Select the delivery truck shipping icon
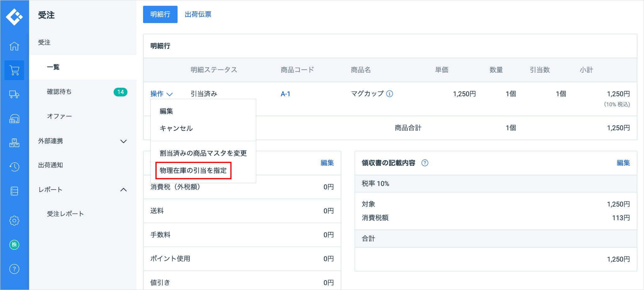The height and width of the screenshot is (290, 644). (14, 94)
